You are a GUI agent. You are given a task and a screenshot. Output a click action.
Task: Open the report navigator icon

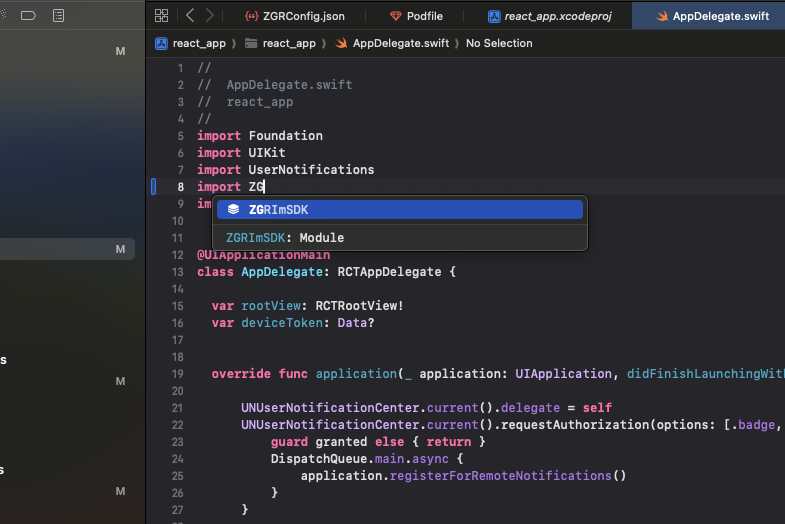click(x=59, y=16)
